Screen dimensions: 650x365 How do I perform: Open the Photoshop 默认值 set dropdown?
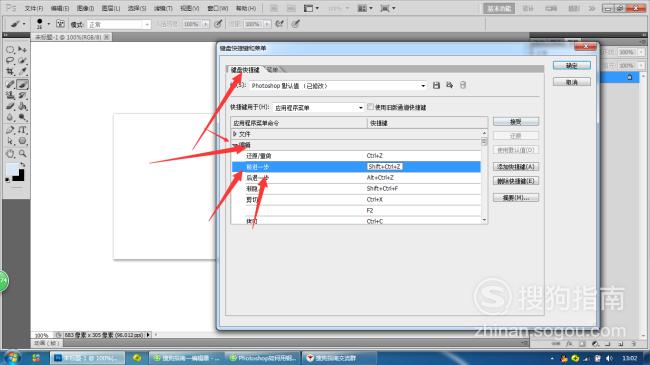click(338, 86)
